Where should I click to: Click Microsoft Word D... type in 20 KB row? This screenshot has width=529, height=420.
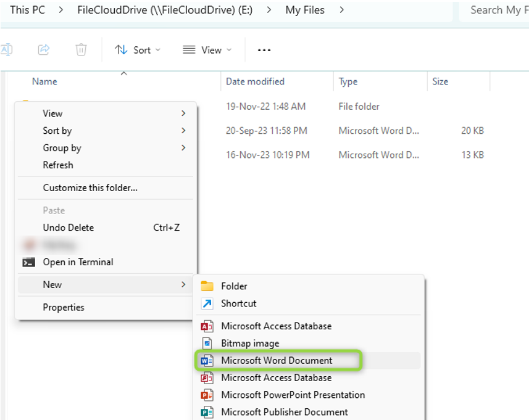click(x=379, y=131)
